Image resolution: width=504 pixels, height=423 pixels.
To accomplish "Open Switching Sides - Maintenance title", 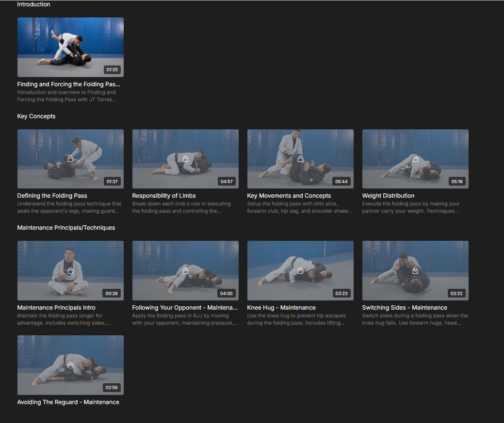I will click(405, 308).
